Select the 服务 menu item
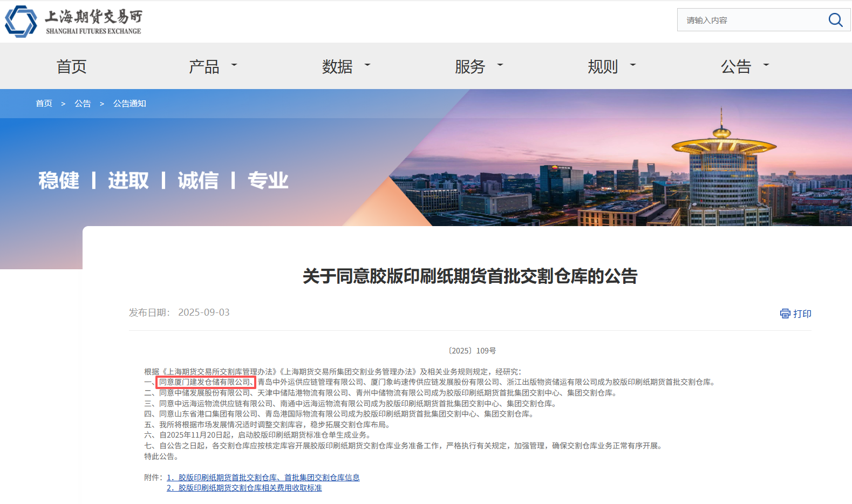Screen dimensions: 852x504 (x=470, y=66)
